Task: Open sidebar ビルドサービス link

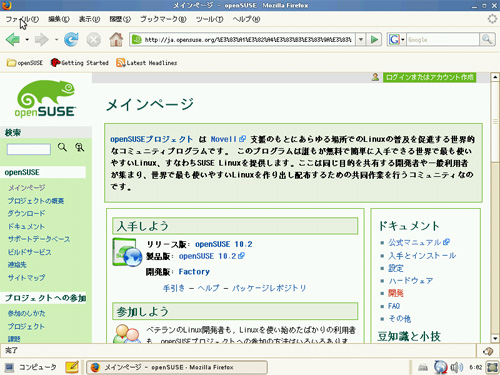Action: tap(30, 252)
